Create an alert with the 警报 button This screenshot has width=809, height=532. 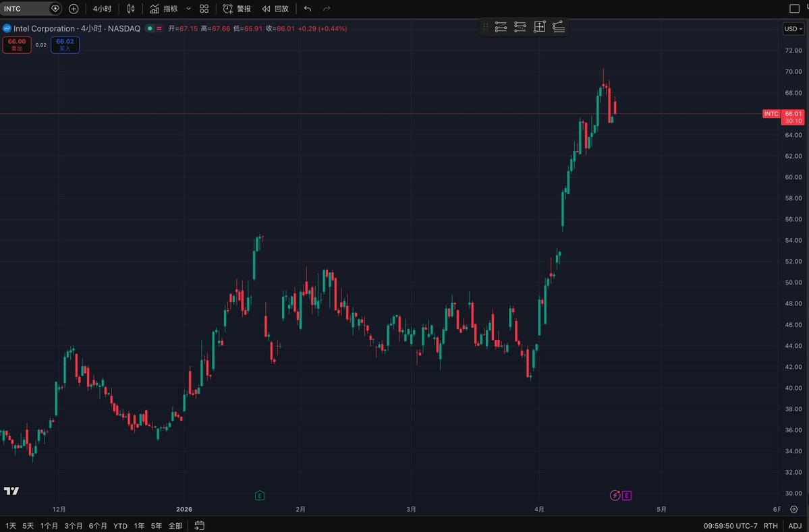pos(237,9)
